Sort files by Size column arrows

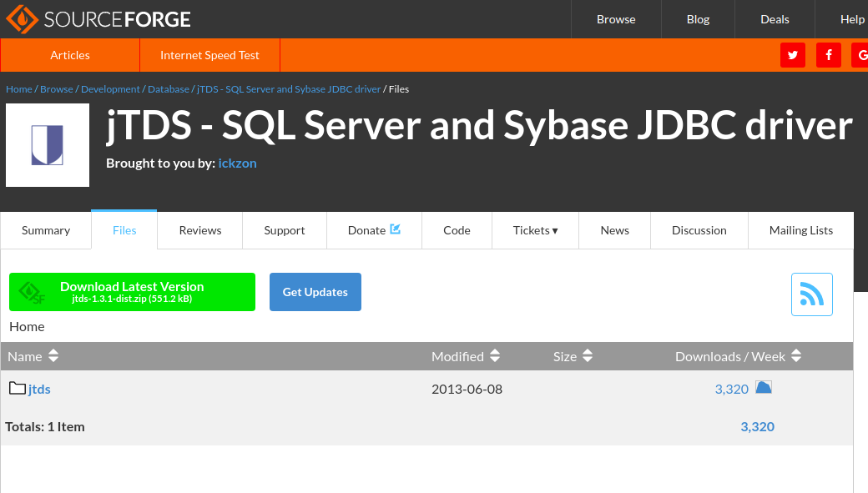click(588, 356)
